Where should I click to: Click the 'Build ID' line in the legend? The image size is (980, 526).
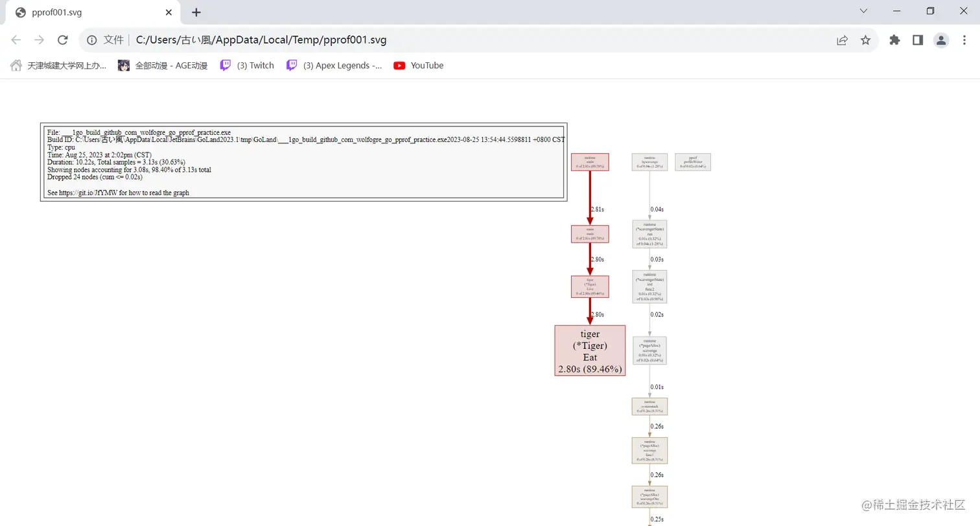306,139
